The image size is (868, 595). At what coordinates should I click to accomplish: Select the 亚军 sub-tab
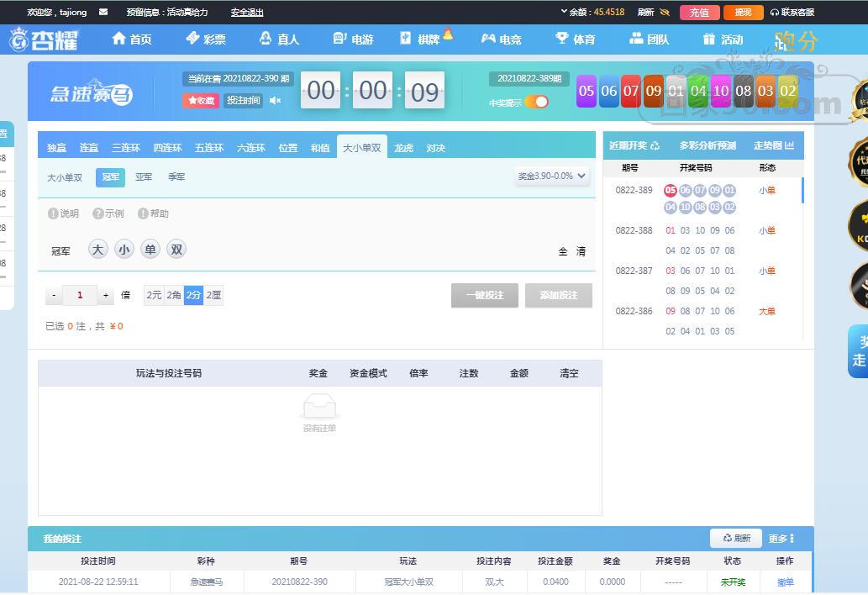(x=144, y=177)
